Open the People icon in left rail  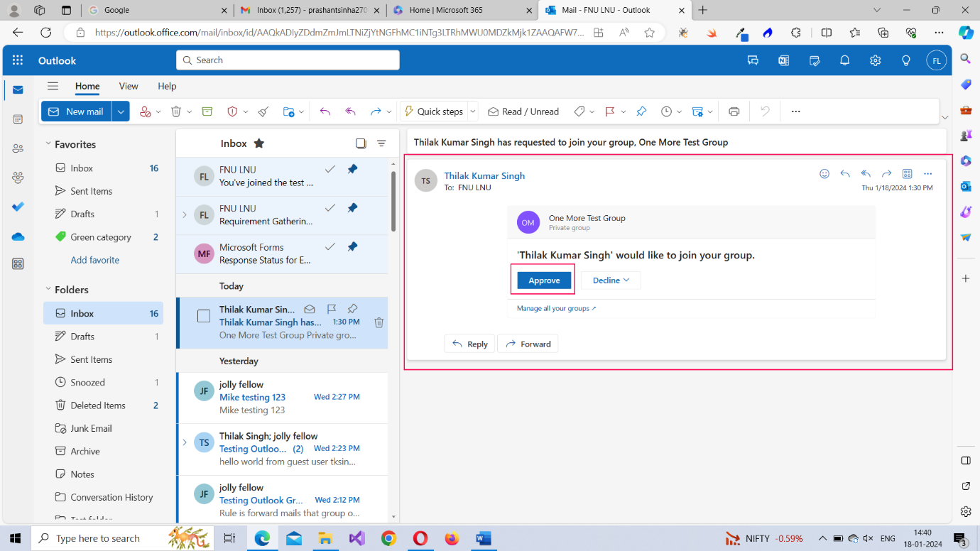(18, 148)
